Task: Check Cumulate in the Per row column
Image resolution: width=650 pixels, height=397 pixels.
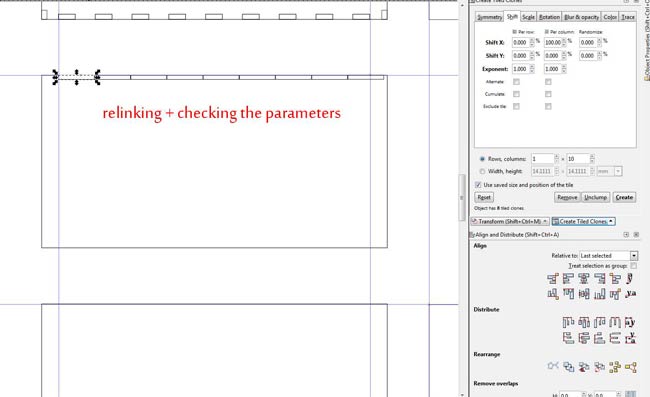Action: pos(516,94)
